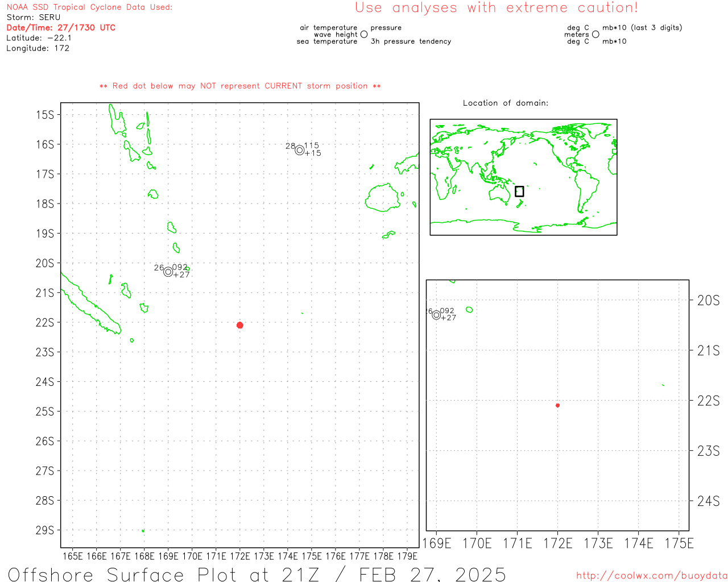
Task: Click the '175E' label on inset map
Action: point(679,543)
